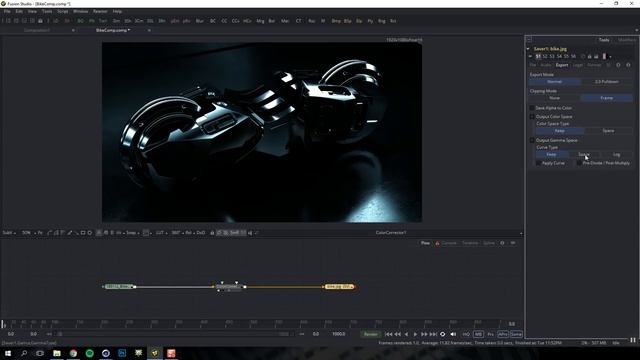Click the Spotify taskbar icon
640x360 pixels.
pyautogui.click(x=89, y=353)
